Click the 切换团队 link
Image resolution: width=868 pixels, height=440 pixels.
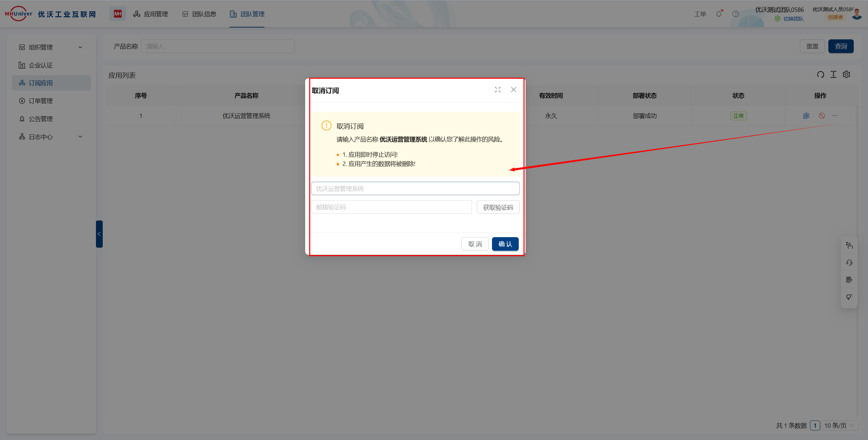click(x=793, y=19)
